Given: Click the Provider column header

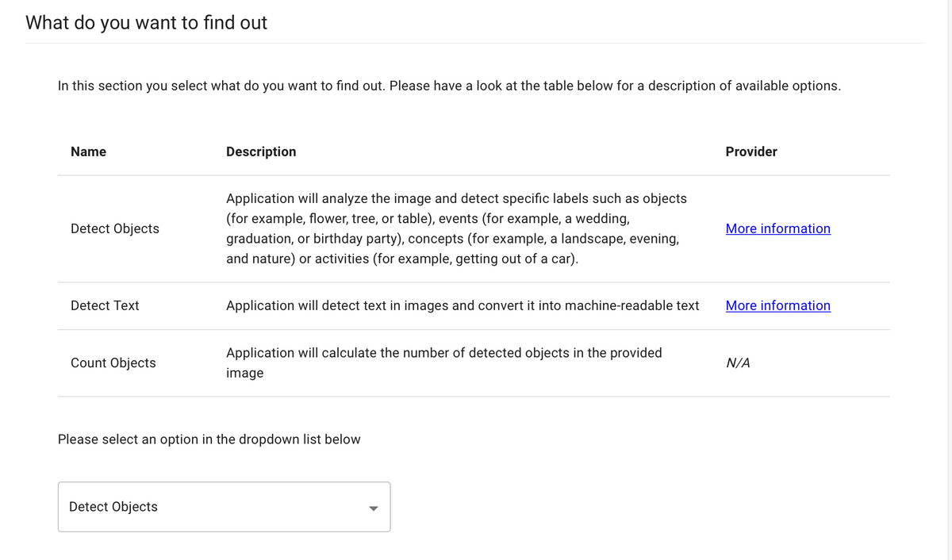Looking at the screenshot, I should point(751,152).
